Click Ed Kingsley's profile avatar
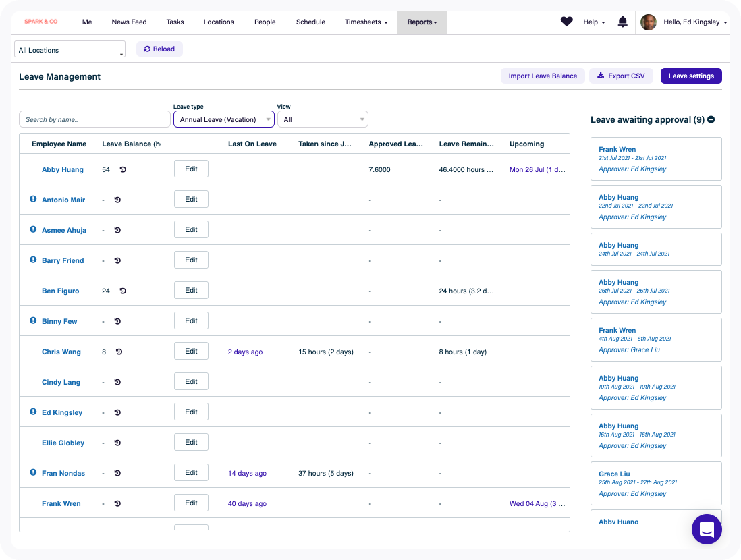Viewport: 741px width, 560px height. click(649, 22)
